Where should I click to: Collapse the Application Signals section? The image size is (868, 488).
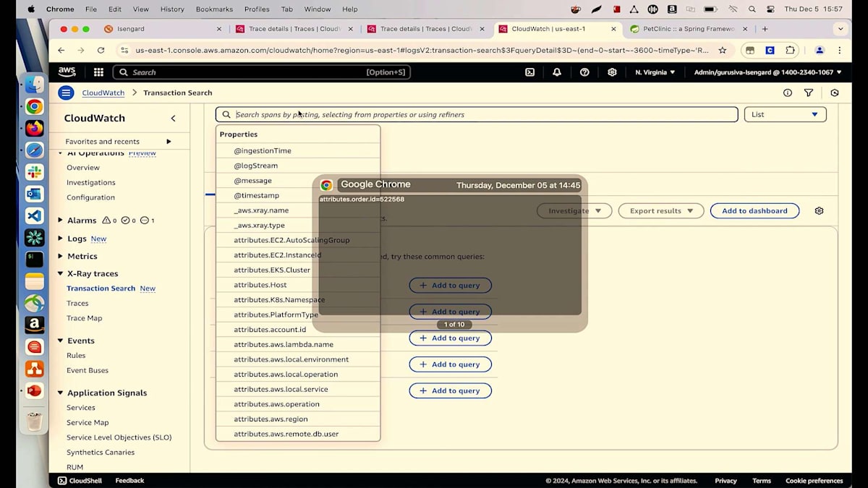[x=60, y=393]
